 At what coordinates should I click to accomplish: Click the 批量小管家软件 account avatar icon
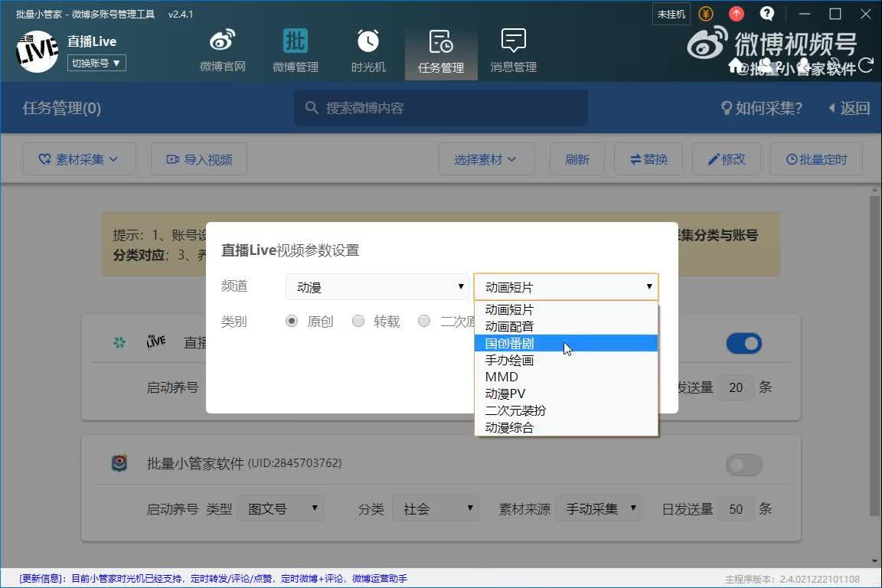(x=119, y=462)
